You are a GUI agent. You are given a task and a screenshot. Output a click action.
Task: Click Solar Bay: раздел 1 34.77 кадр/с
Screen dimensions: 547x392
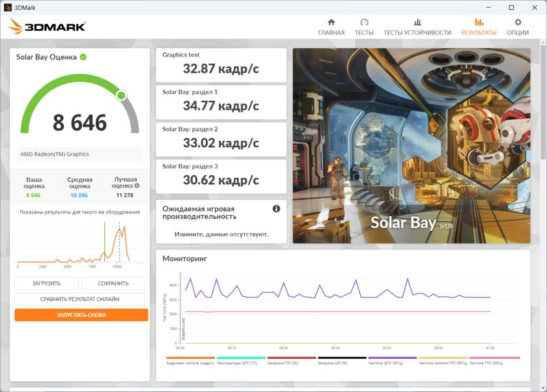pos(221,102)
